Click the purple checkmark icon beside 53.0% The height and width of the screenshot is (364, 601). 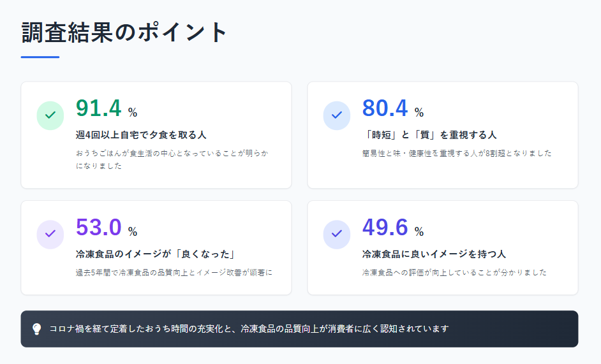50,234
